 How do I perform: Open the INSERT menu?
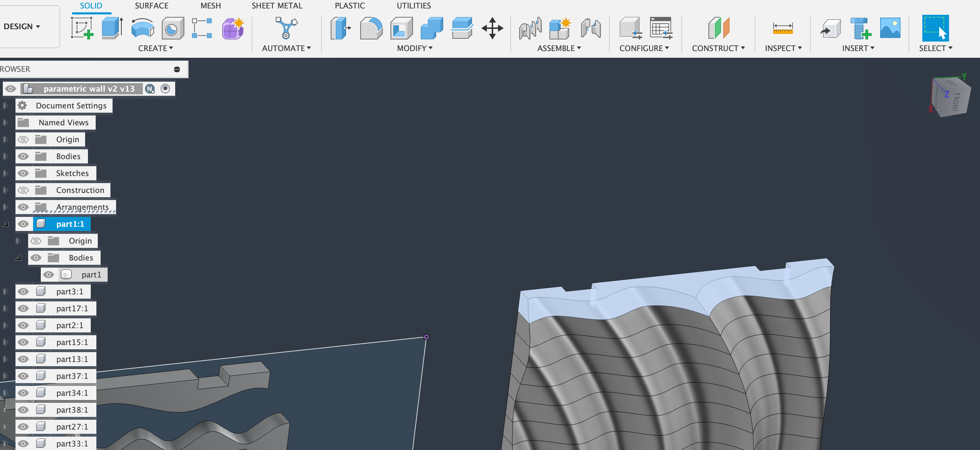click(x=858, y=48)
